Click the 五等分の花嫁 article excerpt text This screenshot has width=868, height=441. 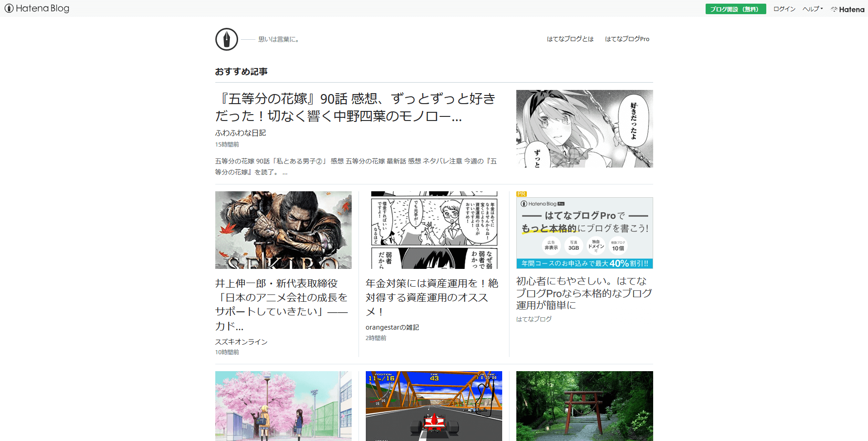coord(356,167)
